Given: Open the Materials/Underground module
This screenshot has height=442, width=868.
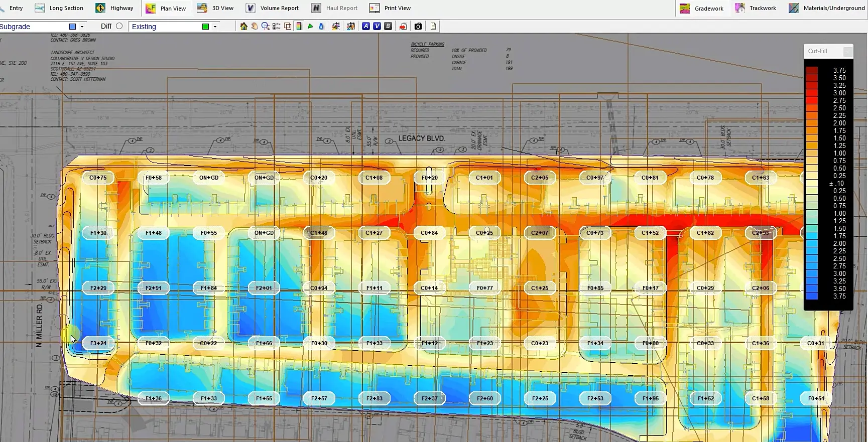Looking at the screenshot, I should (x=826, y=8).
